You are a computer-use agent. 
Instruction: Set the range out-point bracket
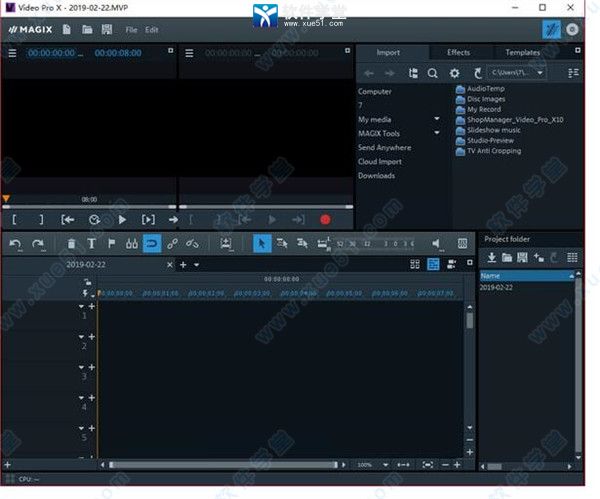click(x=41, y=220)
